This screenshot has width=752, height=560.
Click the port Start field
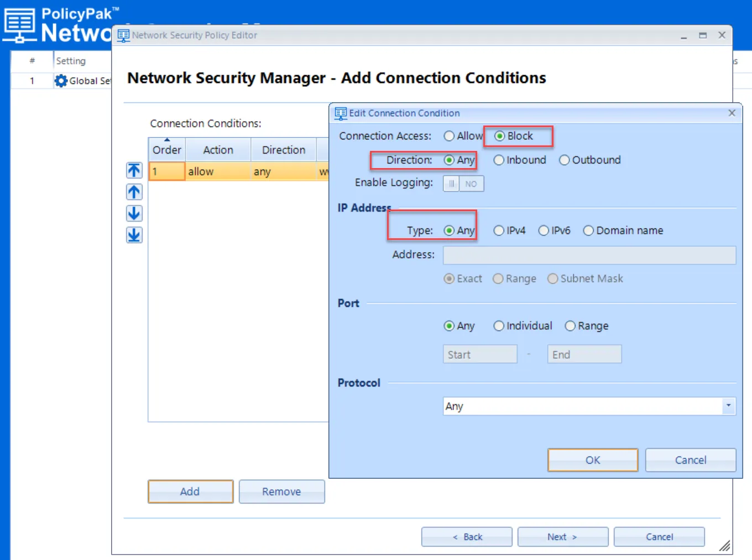click(480, 354)
